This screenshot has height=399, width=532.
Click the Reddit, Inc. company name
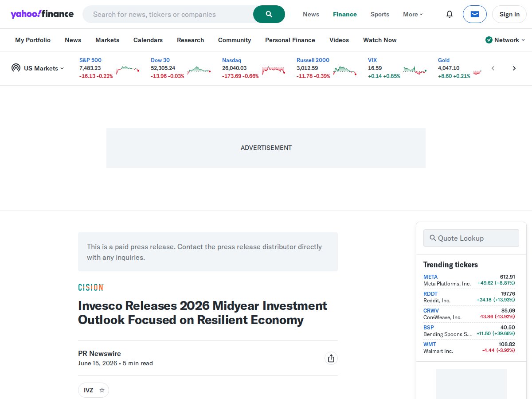pyautogui.click(x=437, y=301)
